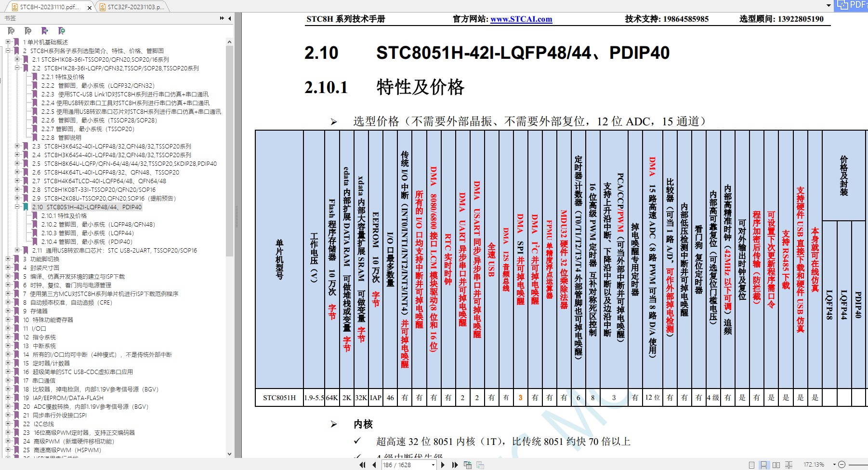Image resolution: width=868 pixels, height=470 pixels.
Task: Open bookmark '23 16位高级PWM定时器'
Action: click(x=79, y=433)
